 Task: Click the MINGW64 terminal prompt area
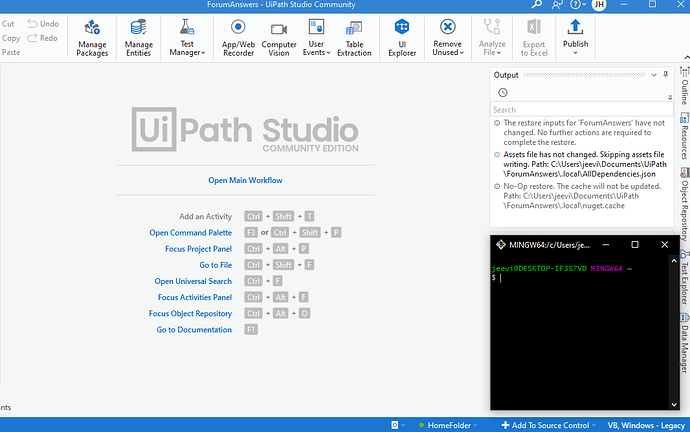[x=580, y=334]
